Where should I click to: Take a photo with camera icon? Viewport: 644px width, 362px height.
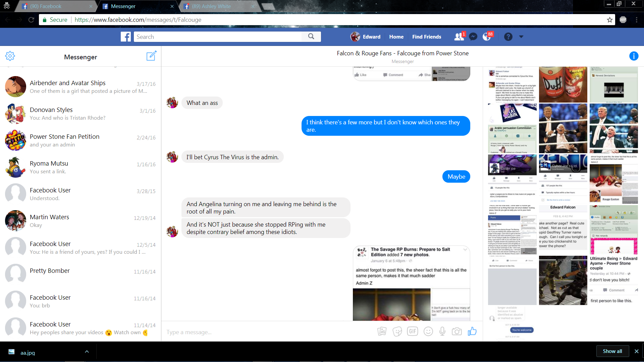(457, 331)
